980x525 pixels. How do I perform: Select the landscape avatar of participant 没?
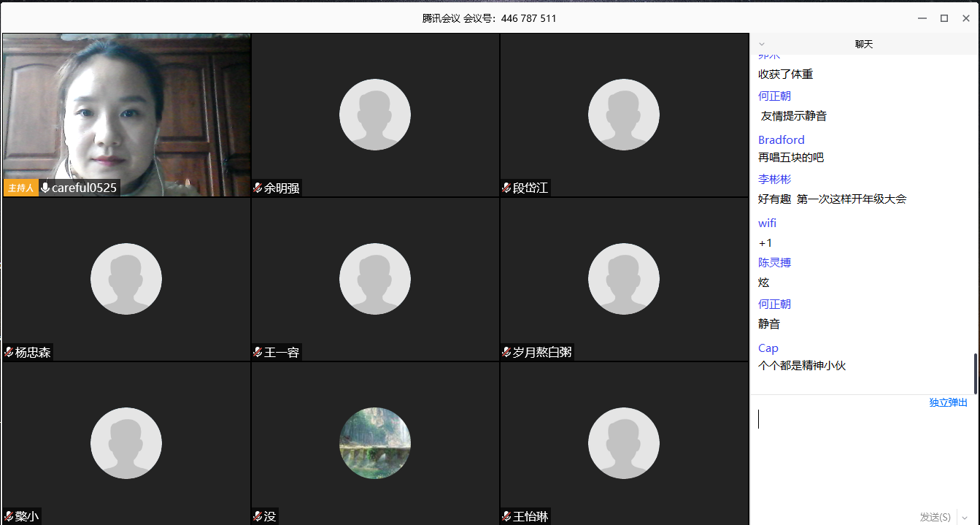375,443
